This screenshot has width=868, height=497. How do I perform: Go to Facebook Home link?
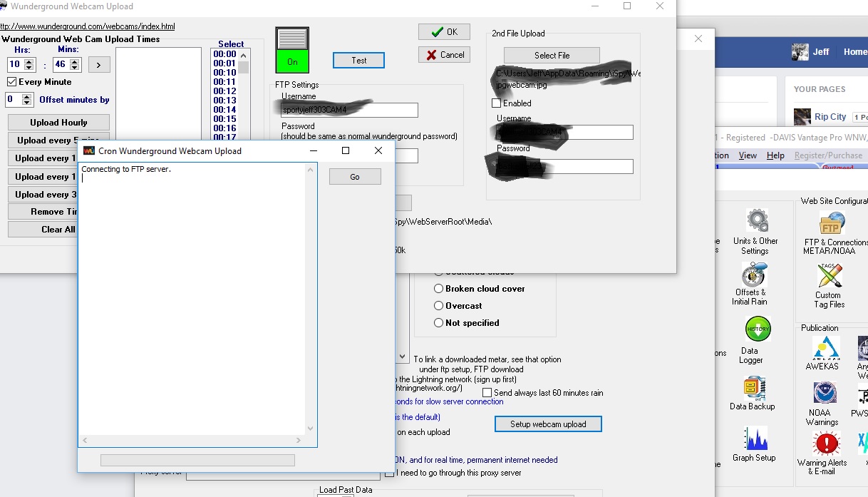click(x=855, y=52)
